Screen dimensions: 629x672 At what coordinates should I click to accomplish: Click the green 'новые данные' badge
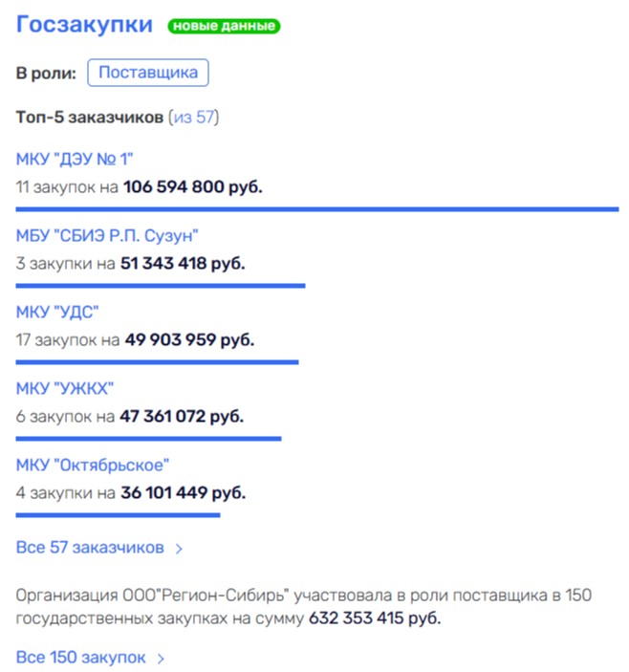click(x=224, y=26)
